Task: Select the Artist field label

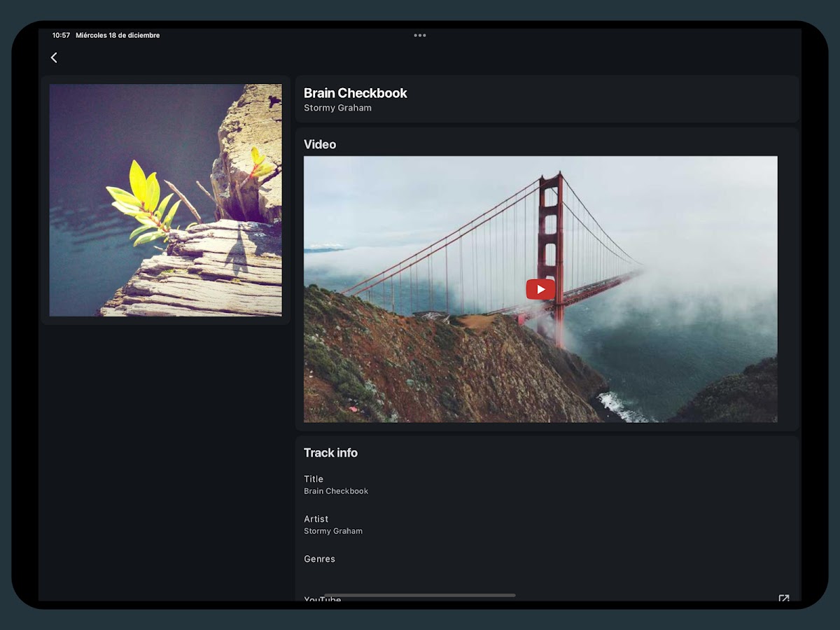Action: point(316,519)
